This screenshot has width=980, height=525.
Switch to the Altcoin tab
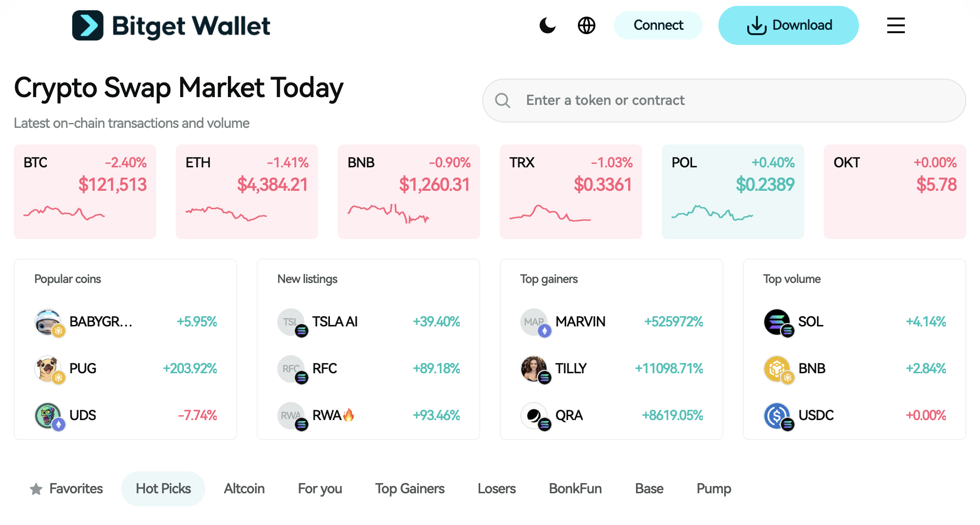[244, 488]
